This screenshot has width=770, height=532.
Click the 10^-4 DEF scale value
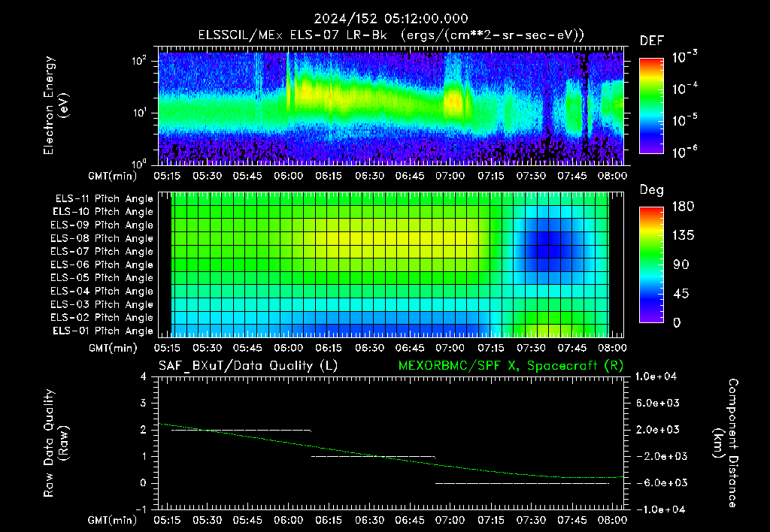coord(684,89)
